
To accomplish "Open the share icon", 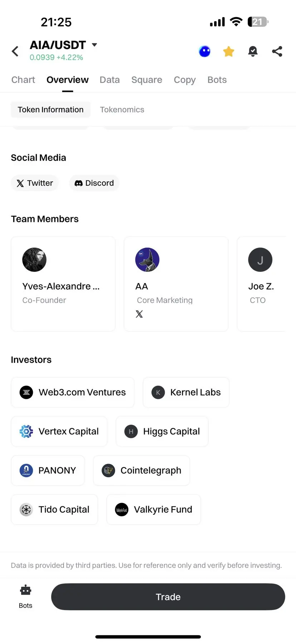I will [277, 52].
